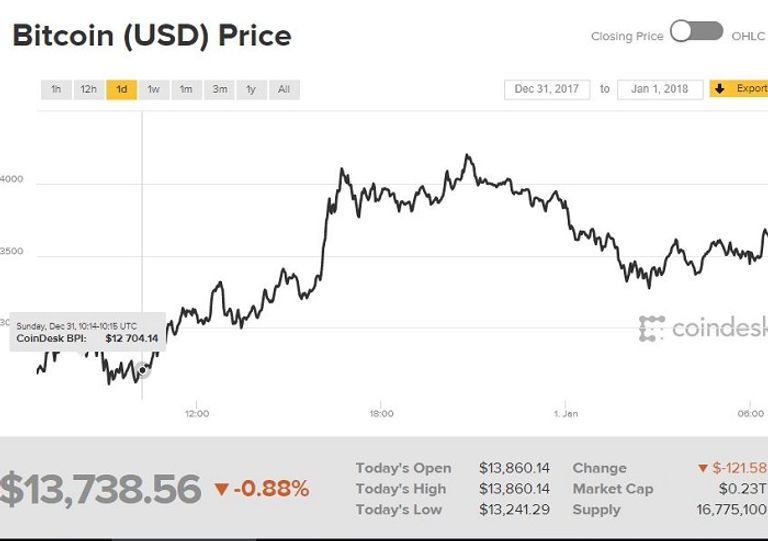Open the Jan 1, 2018 end date field
Viewport: 768px width, 541px height.
(x=660, y=89)
